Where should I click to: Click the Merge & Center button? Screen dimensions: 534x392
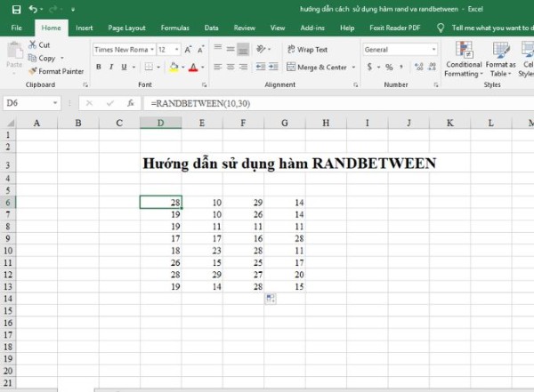(320, 67)
